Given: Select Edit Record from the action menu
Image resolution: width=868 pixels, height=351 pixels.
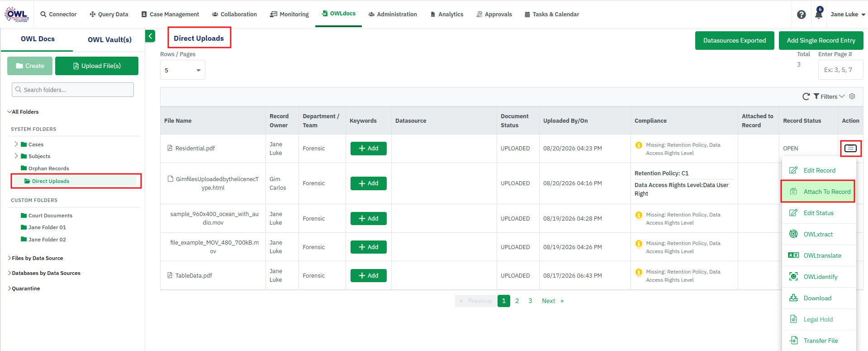Looking at the screenshot, I should click(x=819, y=170).
